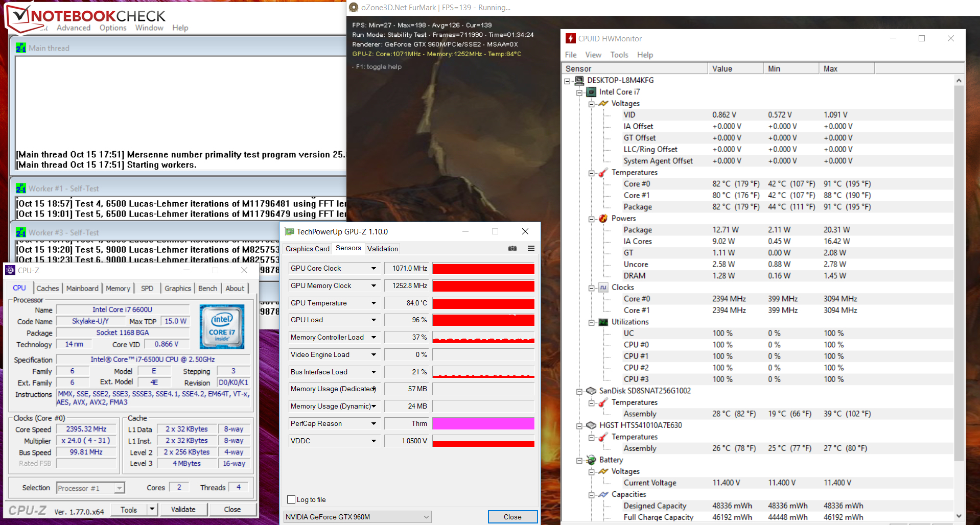Open the Mainboard tab in CPU-Z
This screenshot has width=980, height=525.
(82, 288)
